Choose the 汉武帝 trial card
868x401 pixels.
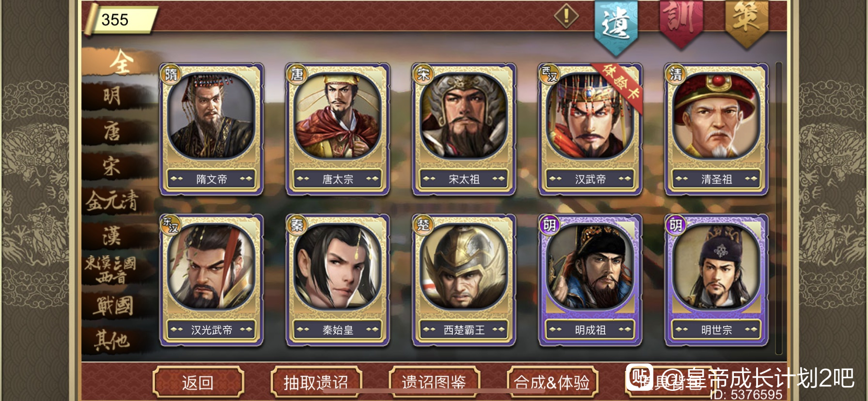pos(590,129)
